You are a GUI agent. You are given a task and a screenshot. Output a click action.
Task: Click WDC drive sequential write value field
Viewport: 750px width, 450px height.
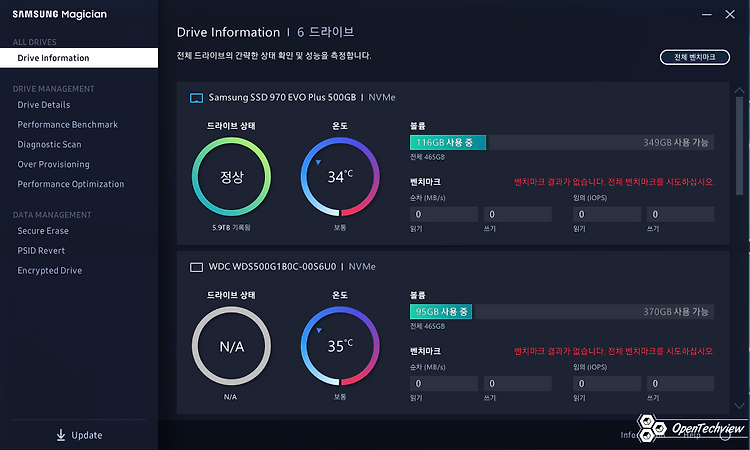tap(518, 384)
